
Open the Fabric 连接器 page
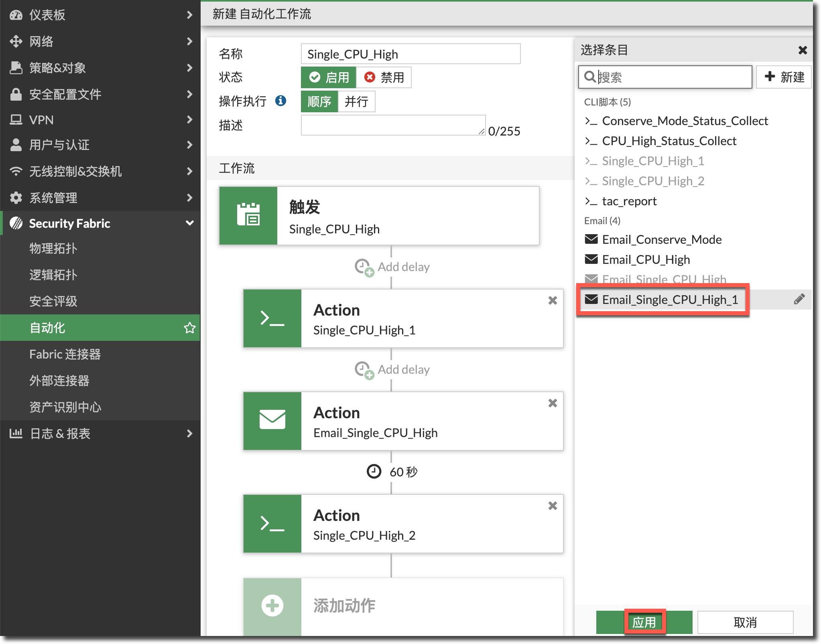coord(65,354)
